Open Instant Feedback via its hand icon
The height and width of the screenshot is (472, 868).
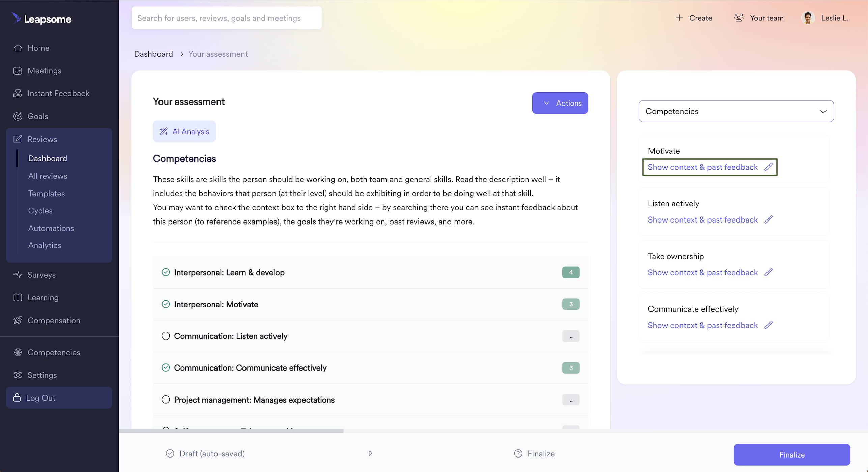[18, 93]
